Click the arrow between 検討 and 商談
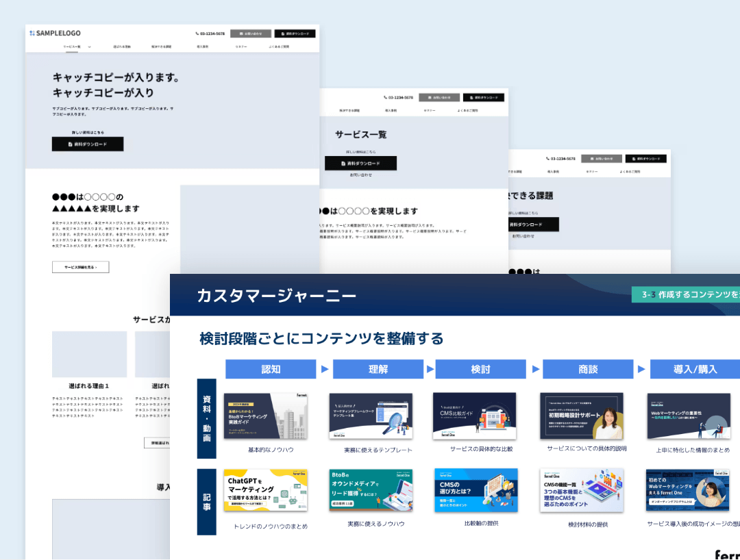 (534, 369)
